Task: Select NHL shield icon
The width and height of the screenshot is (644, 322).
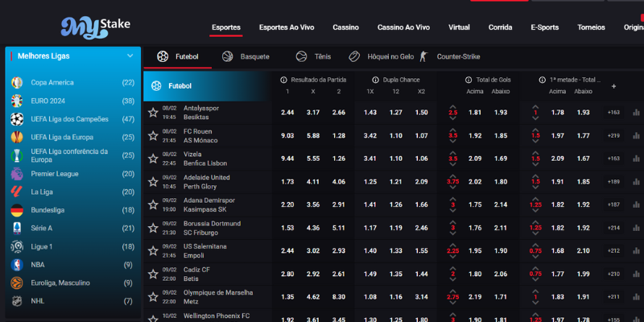Action: 17,300
